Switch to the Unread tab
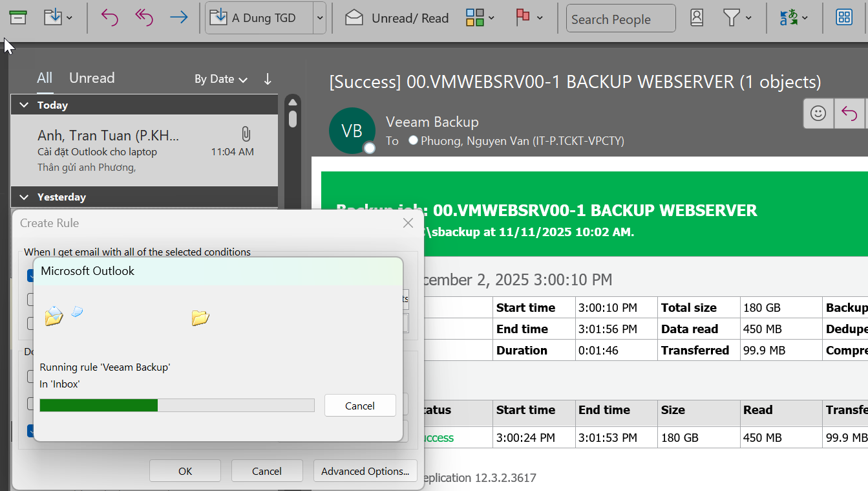868x491 pixels. click(92, 78)
